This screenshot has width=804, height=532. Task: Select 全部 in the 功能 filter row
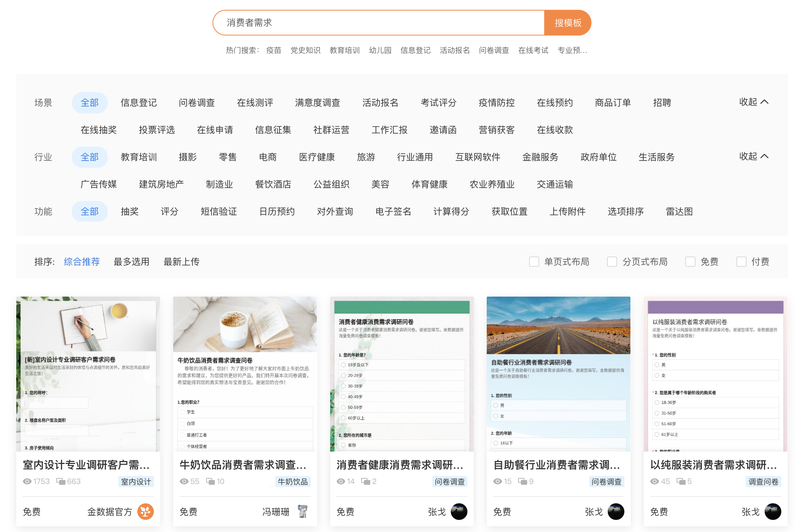click(x=90, y=212)
